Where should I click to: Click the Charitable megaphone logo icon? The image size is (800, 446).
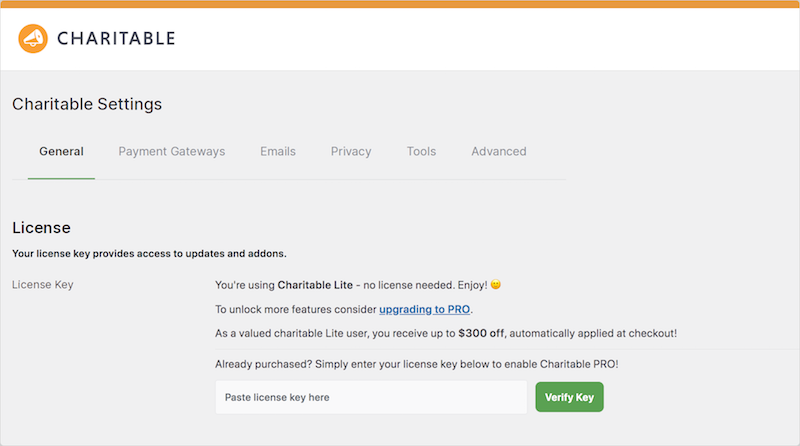click(33, 38)
